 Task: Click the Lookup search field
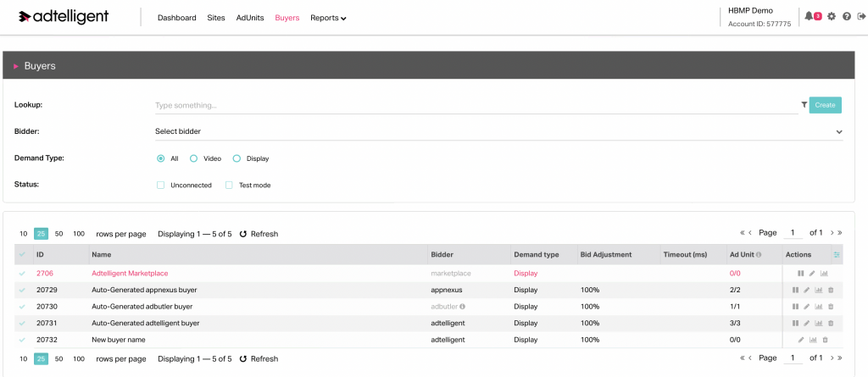click(476, 105)
